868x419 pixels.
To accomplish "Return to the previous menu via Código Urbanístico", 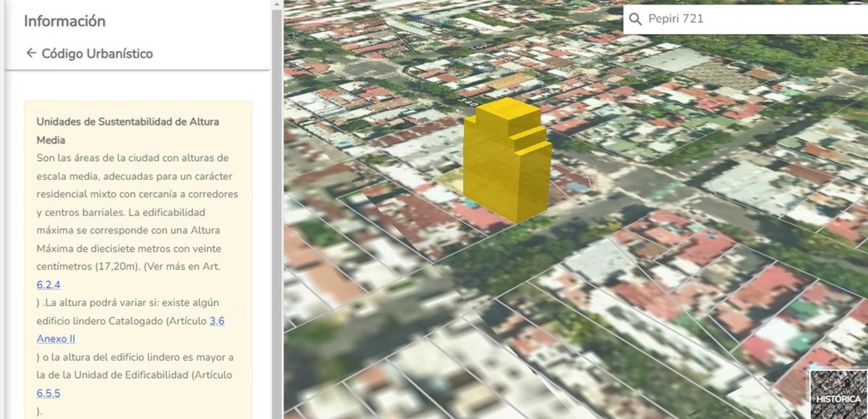I will tap(98, 54).
